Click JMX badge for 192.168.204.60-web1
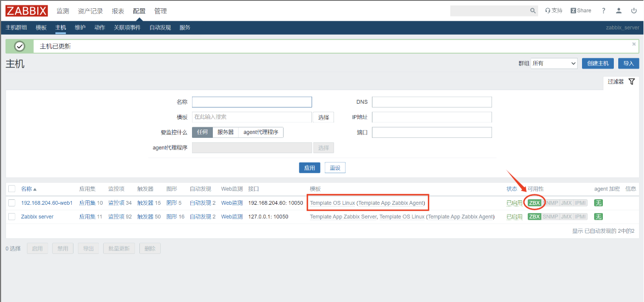 (566, 203)
